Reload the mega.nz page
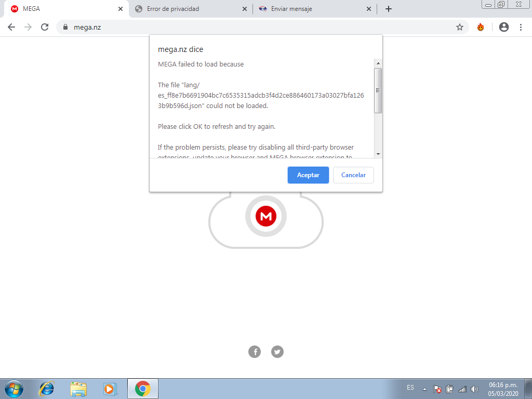This screenshot has width=532, height=399. coord(45,27)
